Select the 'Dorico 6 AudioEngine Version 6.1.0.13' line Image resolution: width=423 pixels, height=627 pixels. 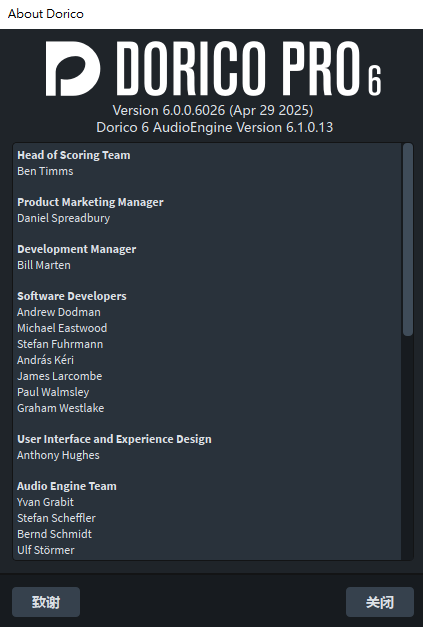pyautogui.click(x=214, y=128)
